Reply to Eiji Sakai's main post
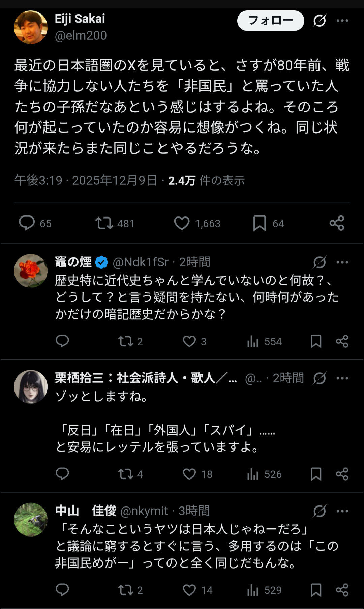Viewport: 364px width, 609px height. point(27,223)
